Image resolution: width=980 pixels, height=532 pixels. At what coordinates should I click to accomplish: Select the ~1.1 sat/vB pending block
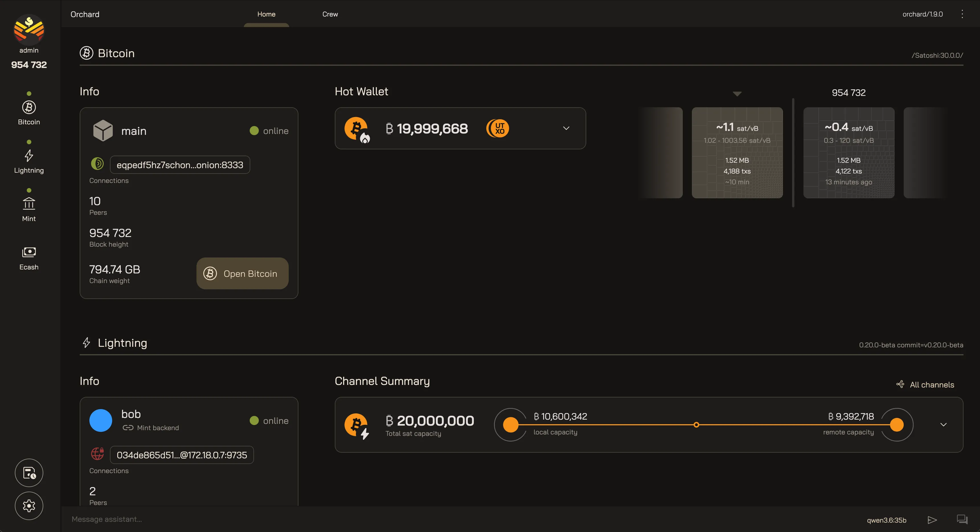[x=737, y=152]
